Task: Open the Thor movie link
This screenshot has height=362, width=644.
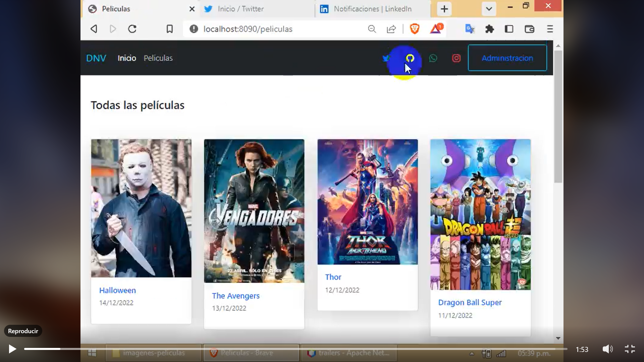Action: (333, 277)
